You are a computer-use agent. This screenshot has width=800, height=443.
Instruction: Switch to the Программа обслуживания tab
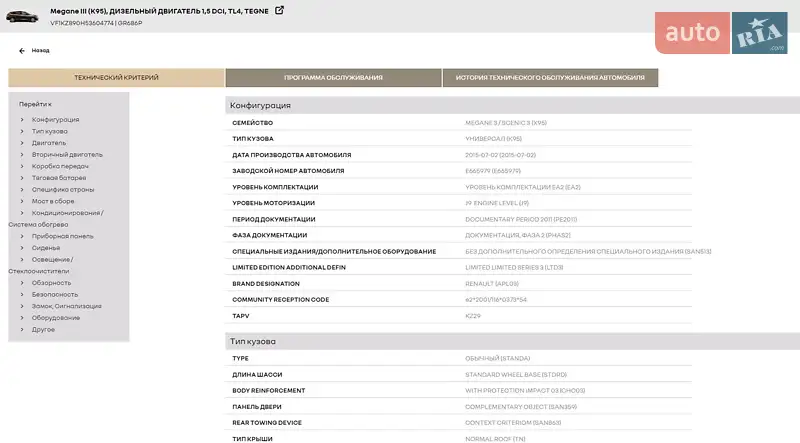[x=333, y=77]
